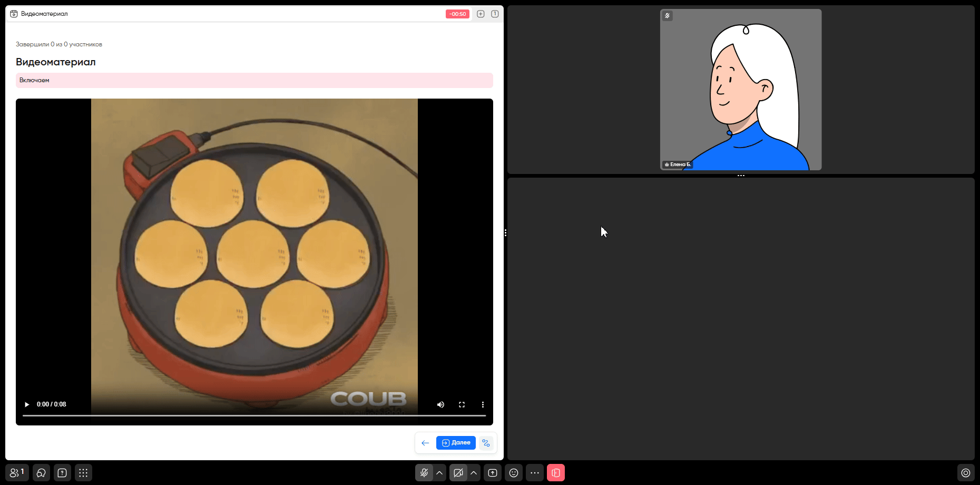
Task: Click the 'Включаем' pink instruction bar
Action: [x=254, y=80]
